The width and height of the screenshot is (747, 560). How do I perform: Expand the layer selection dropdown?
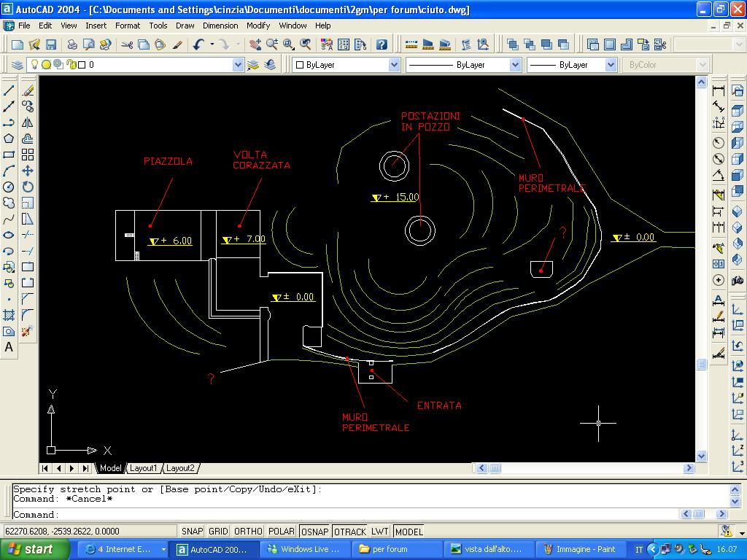click(238, 65)
